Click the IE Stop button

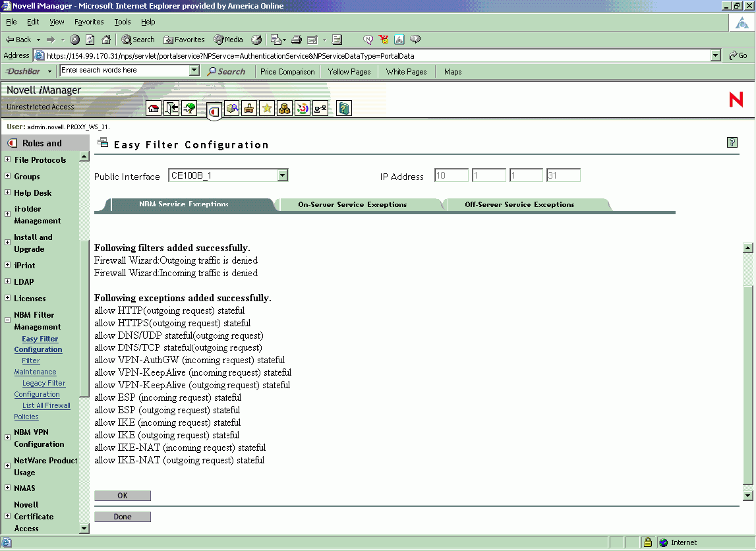pos(74,40)
